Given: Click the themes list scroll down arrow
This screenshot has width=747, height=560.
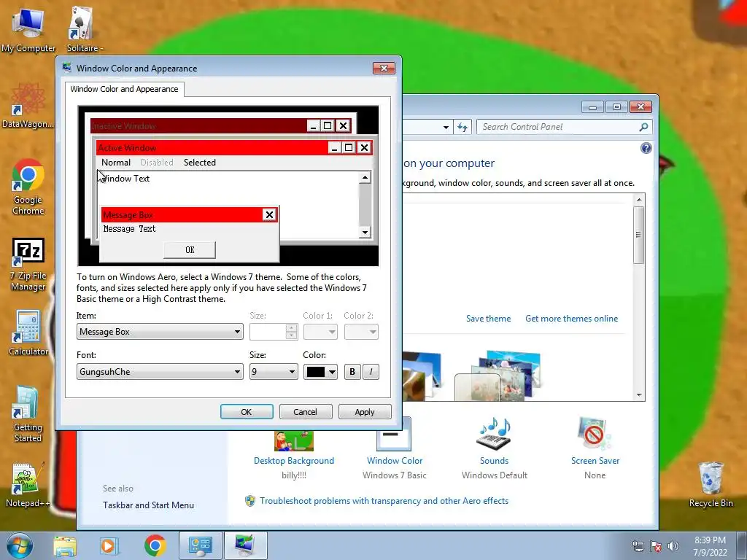Looking at the screenshot, I should tap(639, 395).
